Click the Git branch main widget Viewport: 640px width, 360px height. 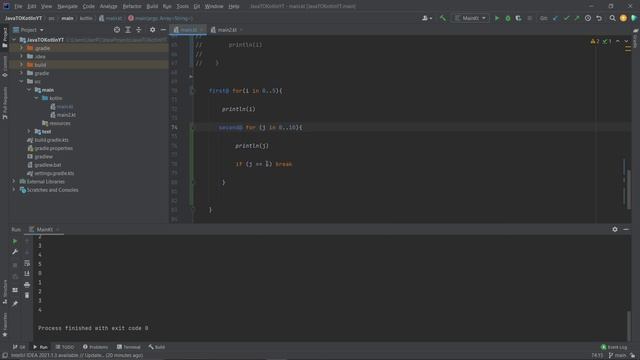[616, 356]
